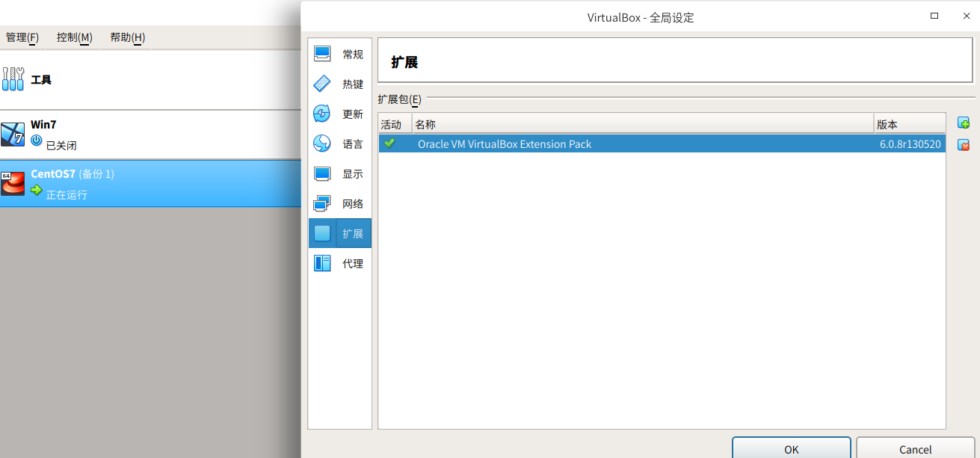Close the 全局设定 dialog window
The height and width of the screenshot is (458, 980).
tap(966, 16)
